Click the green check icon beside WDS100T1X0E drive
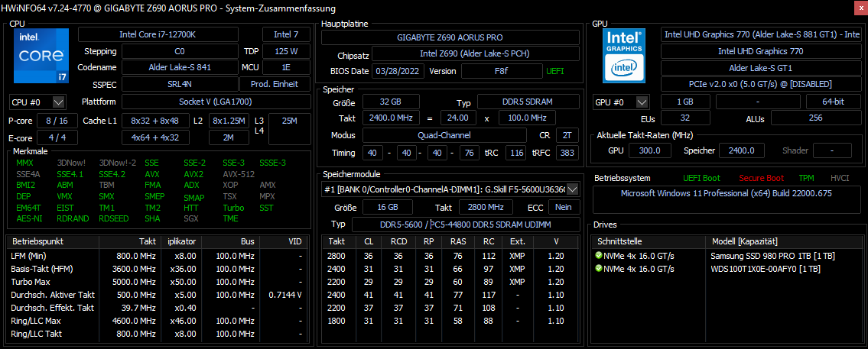This screenshot has width=868, height=349. point(598,269)
